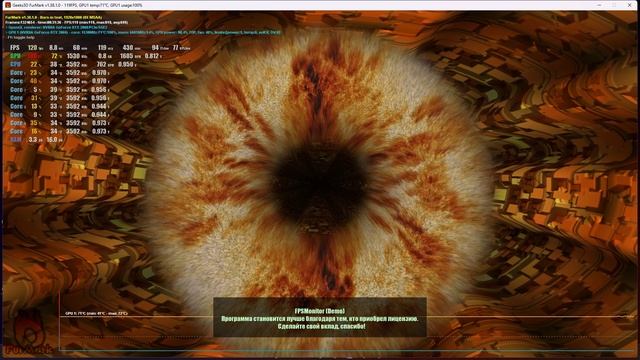This screenshot has height=360, width=640.
Task: Click the GPU voltage 0.812
Action: (x=152, y=56)
